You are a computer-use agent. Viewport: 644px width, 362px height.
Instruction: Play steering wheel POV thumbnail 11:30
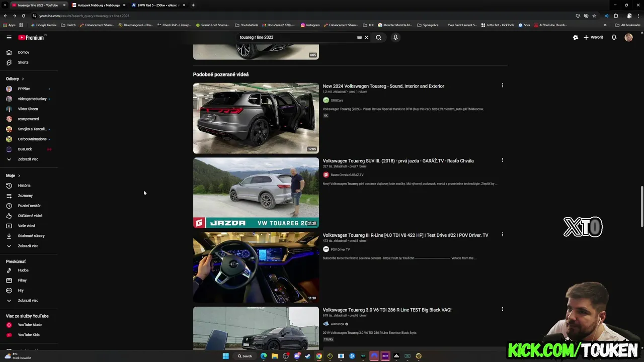coord(256,267)
